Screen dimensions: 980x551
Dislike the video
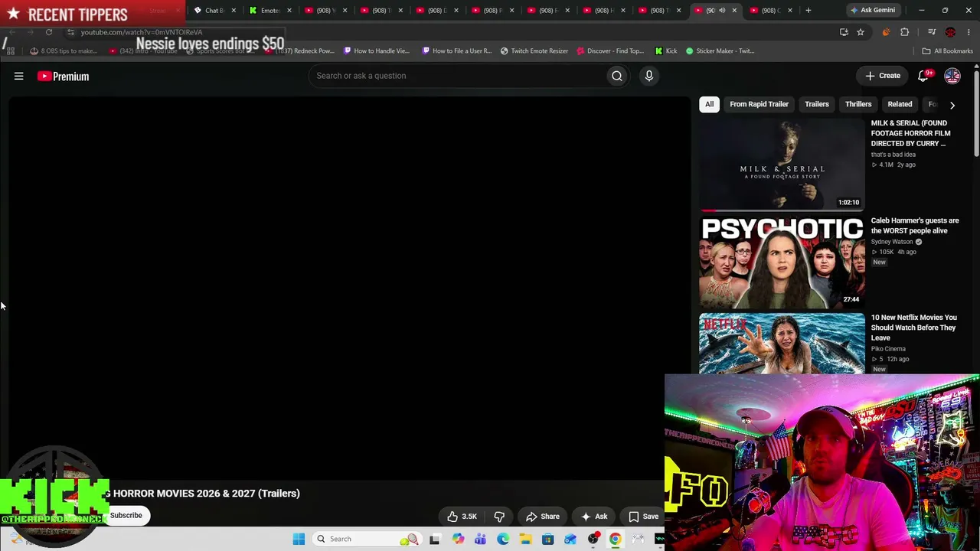click(499, 517)
